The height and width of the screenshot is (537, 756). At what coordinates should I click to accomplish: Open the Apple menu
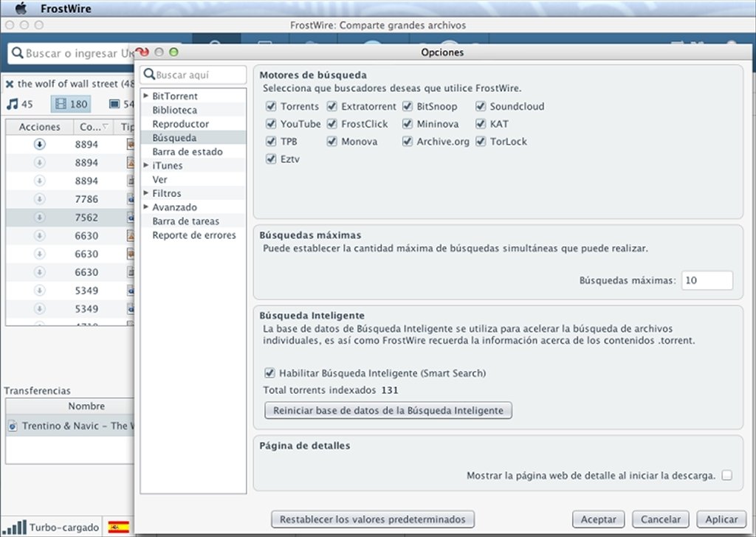pyautogui.click(x=21, y=8)
